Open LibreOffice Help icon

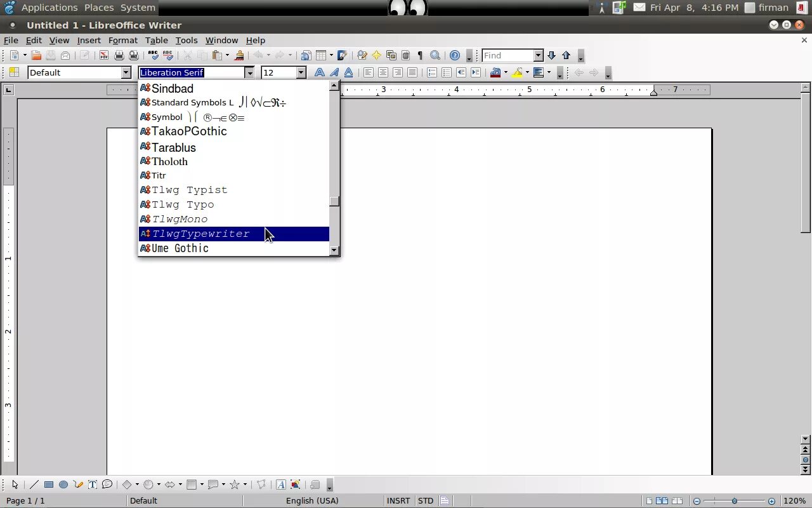point(455,55)
